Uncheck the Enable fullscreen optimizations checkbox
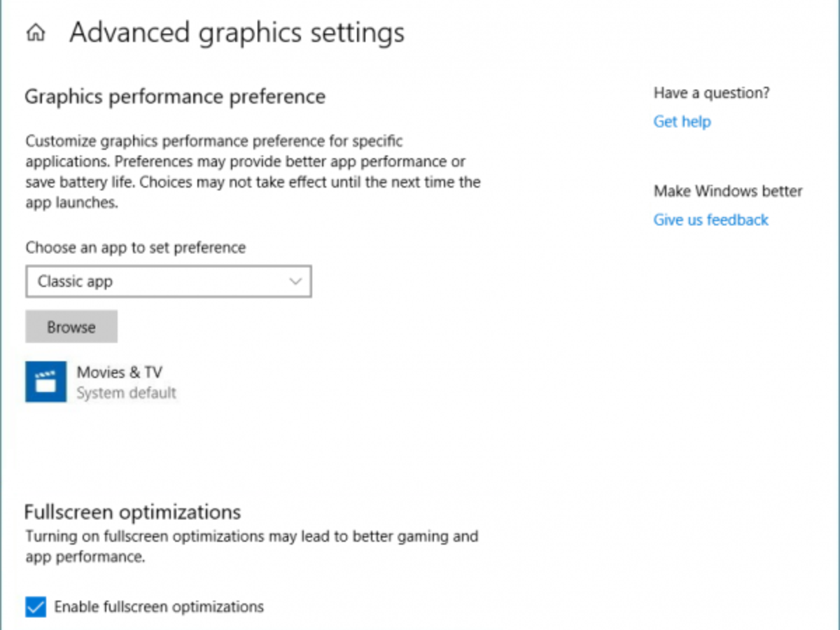The image size is (840, 630). tap(36, 606)
